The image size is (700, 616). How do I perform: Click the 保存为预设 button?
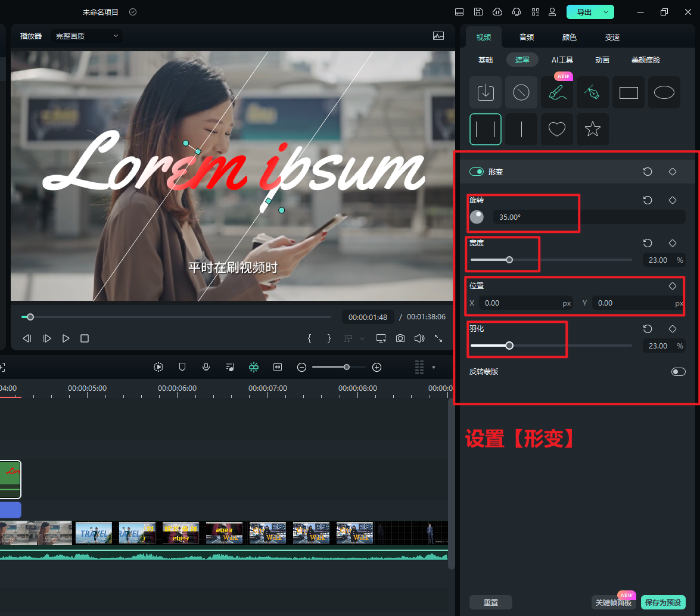[663, 602]
